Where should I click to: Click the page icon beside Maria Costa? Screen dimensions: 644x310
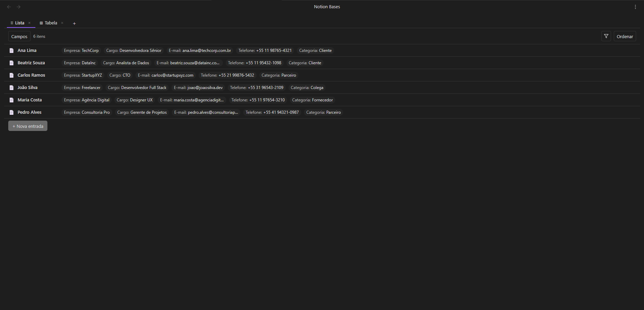(x=11, y=100)
